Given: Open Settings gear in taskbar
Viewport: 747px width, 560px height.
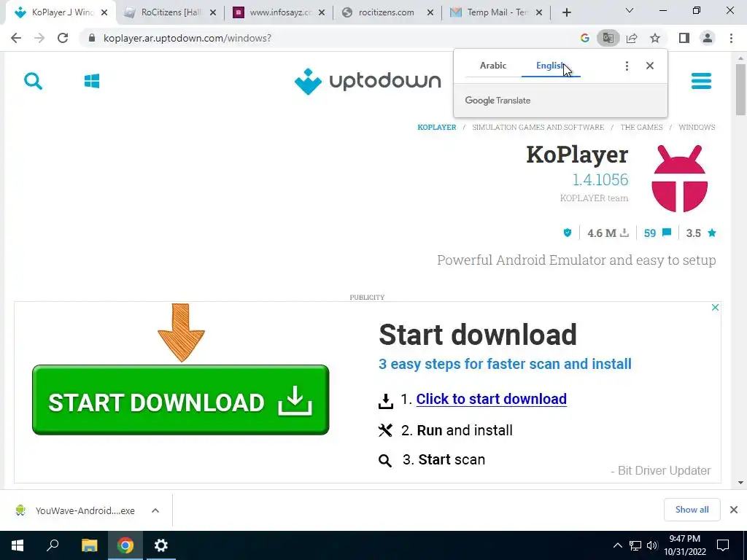Looking at the screenshot, I should click(x=161, y=545).
